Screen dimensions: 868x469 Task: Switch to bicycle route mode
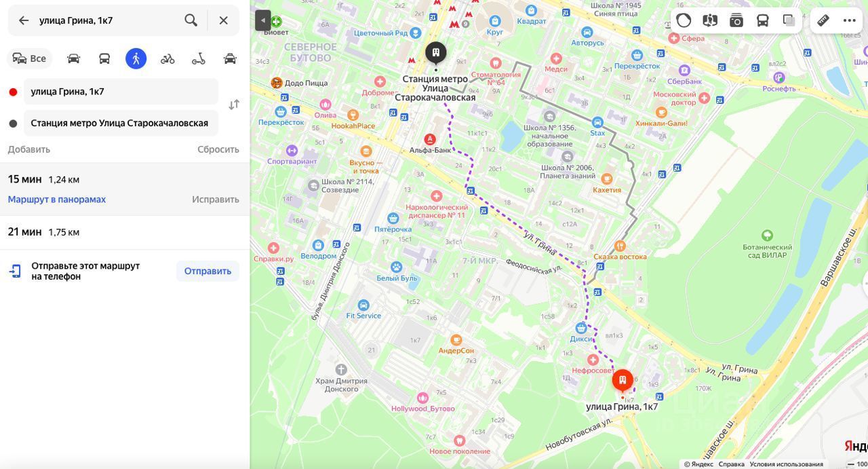coord(167,58)
